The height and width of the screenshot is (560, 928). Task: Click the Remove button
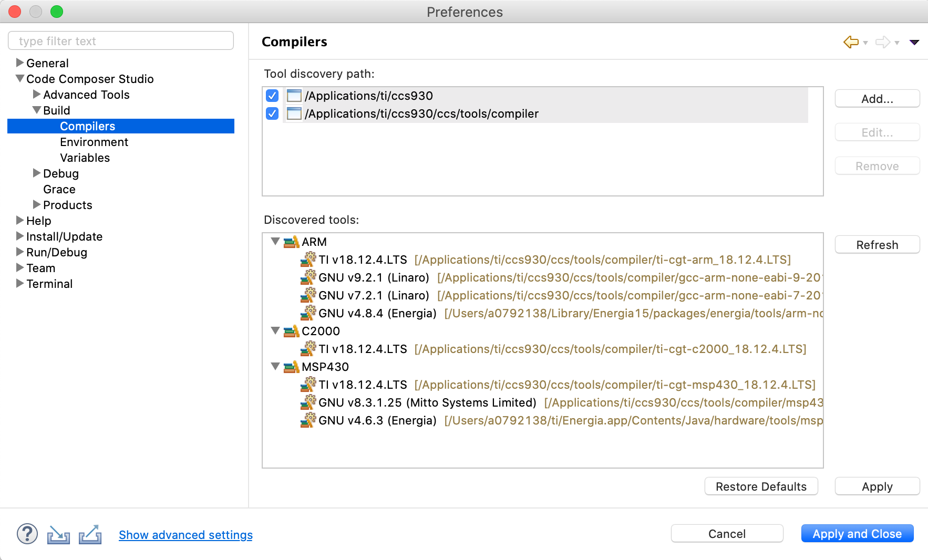tap(877, 166)
